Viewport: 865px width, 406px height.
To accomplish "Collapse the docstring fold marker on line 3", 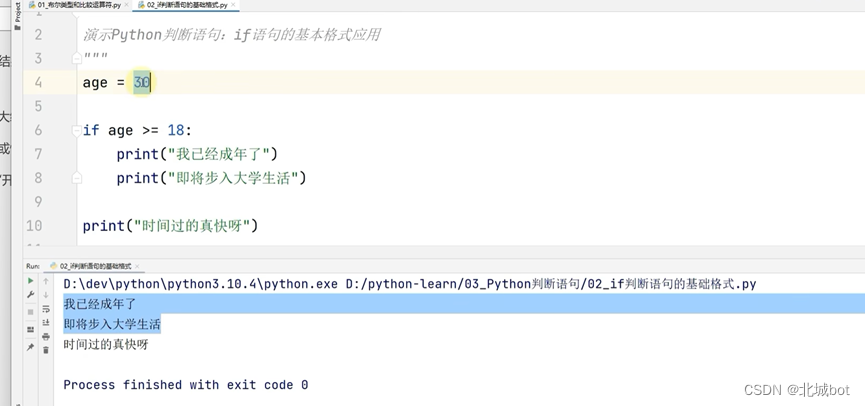I will click(77, 58).
